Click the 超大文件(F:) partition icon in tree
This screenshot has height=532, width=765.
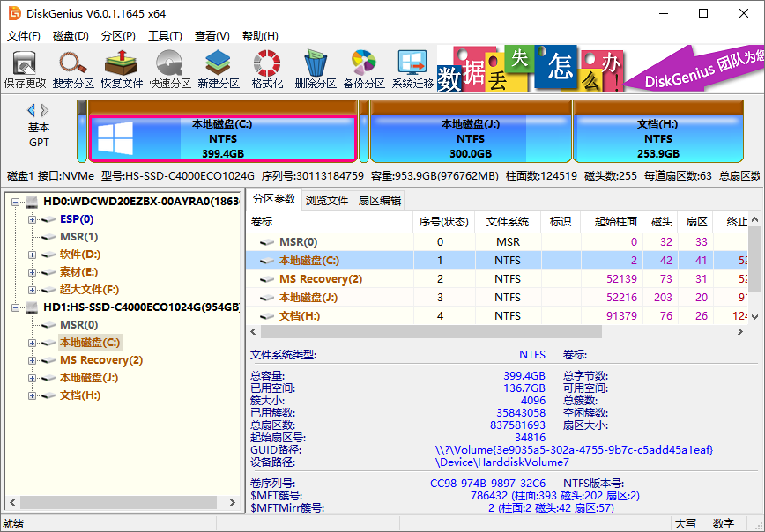point(48,290)
